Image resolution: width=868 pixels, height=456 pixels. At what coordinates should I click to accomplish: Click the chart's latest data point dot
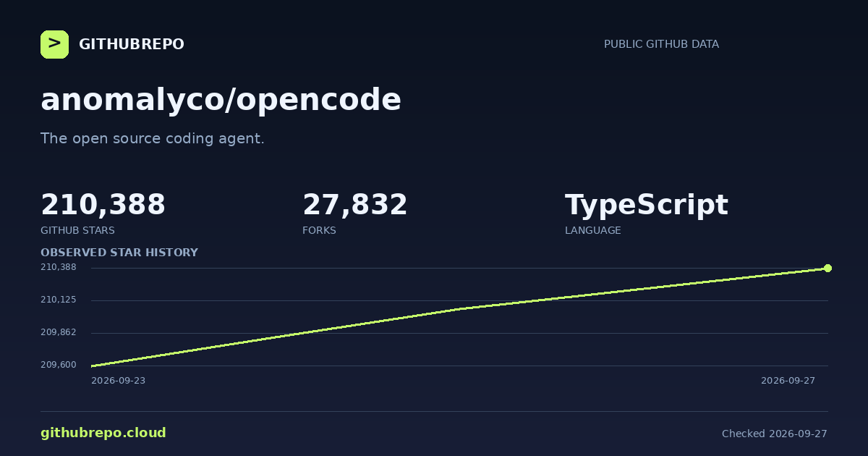tap(827, 268)
